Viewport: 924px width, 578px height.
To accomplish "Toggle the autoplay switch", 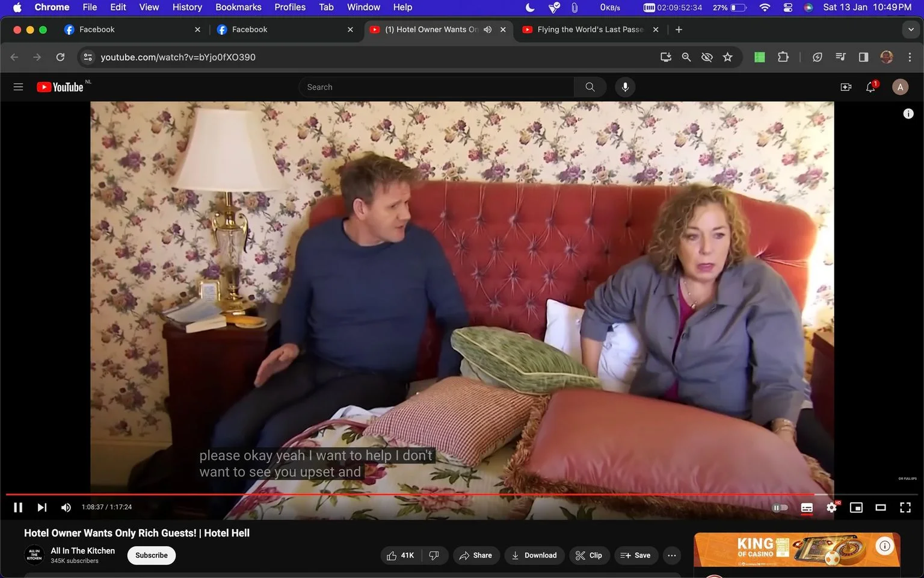I will point(780,508).
